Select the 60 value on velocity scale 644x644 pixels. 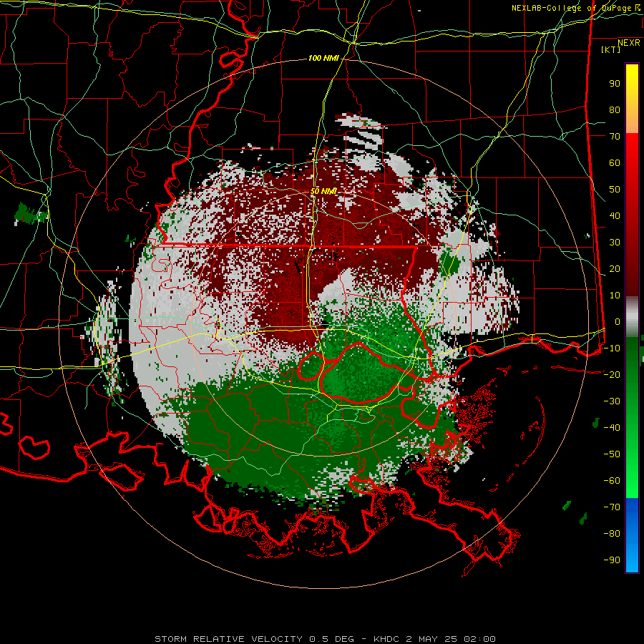pyautogui.click(x=615, y=163)
